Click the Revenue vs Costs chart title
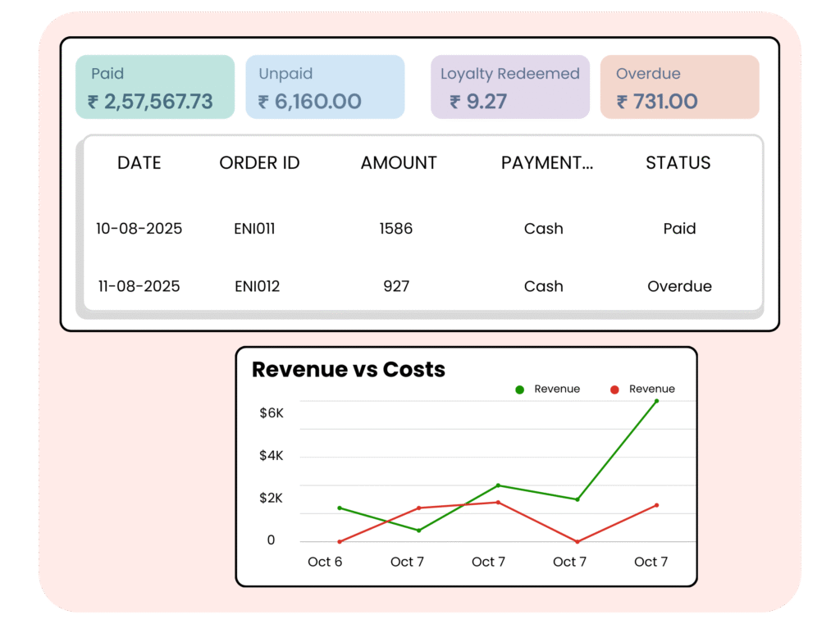This screenshot has width=840, height=624. coord(349,370)
